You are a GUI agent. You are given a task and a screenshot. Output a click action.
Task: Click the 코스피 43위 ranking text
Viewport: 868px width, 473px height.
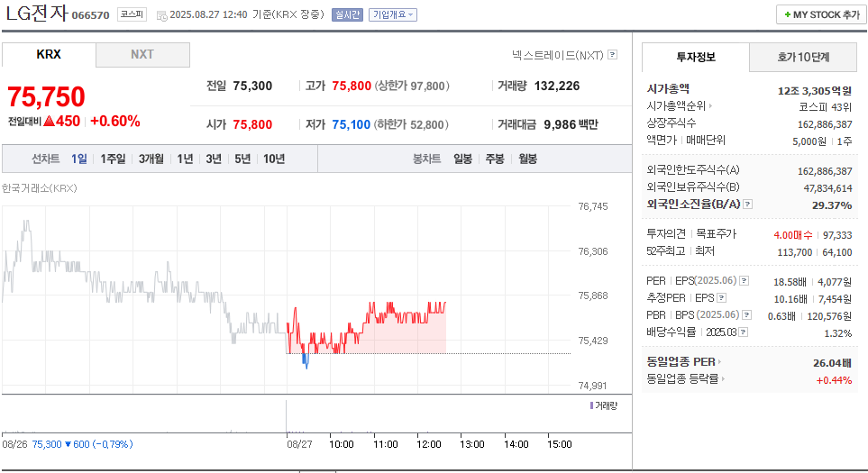tap(826, 107)
